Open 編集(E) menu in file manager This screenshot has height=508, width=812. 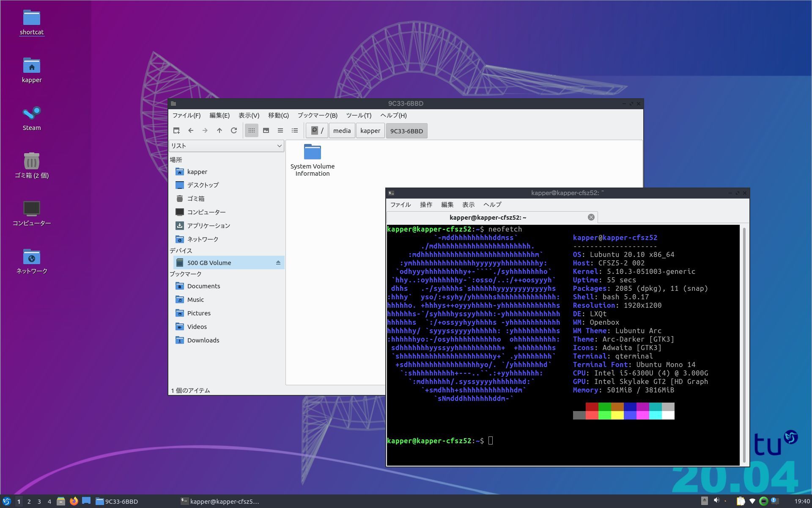(219, 115)
